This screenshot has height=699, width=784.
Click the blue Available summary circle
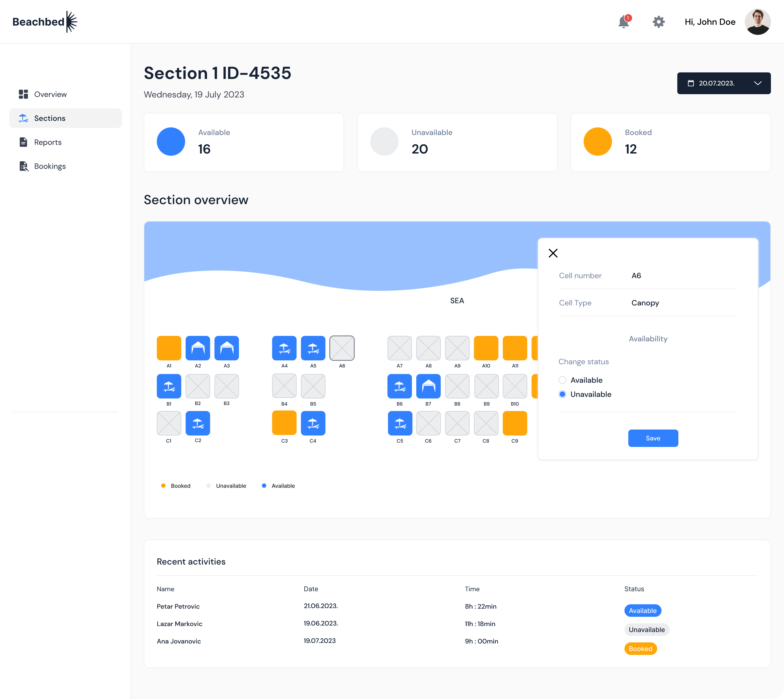click(171, 142)
